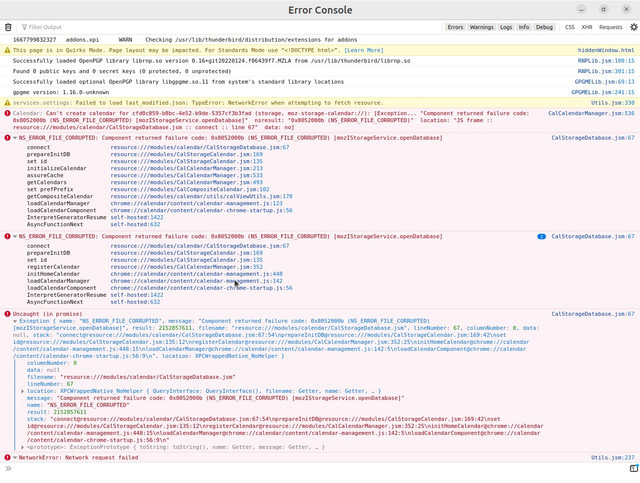Click the data: null property
Screen dimensions: 640x483
[x=43, y=370]
